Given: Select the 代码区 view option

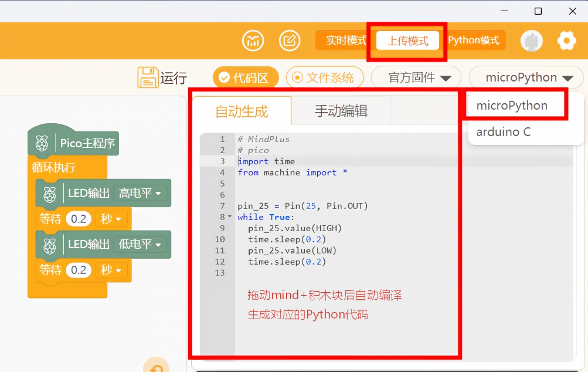Looking at the screenshot, I should point(246,77).
